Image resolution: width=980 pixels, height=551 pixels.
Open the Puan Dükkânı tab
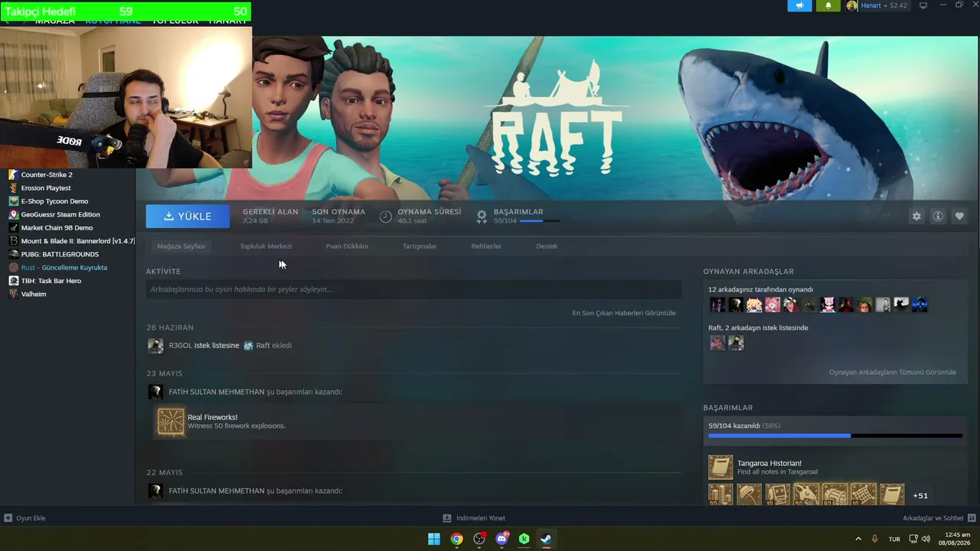347,246
